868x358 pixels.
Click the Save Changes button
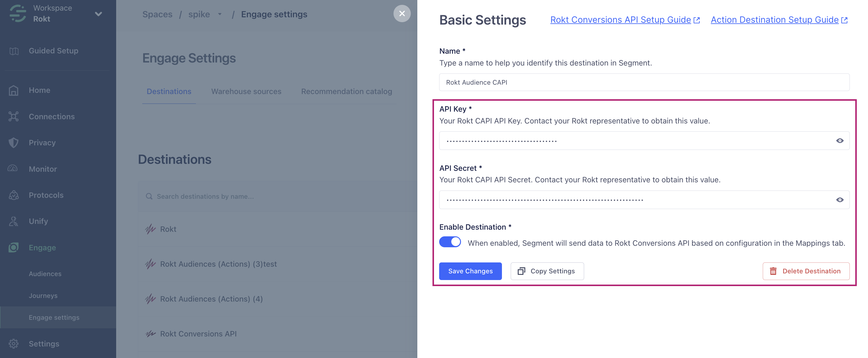point(470,271)
